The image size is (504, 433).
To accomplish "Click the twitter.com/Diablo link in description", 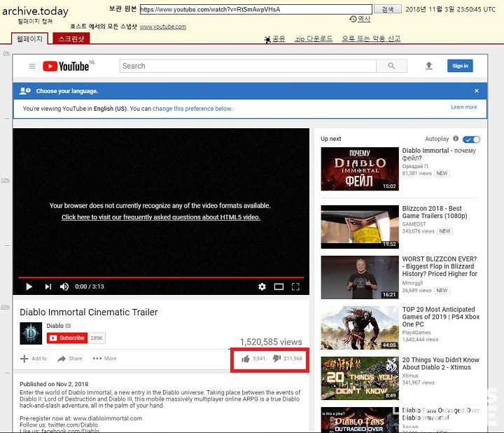I will point(73,425).
